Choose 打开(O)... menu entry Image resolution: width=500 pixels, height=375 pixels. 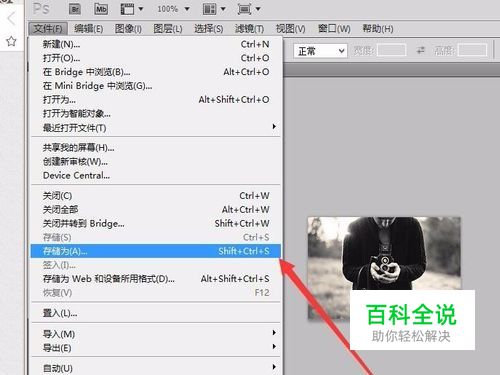pyautogui.click(x=156, y=58)
